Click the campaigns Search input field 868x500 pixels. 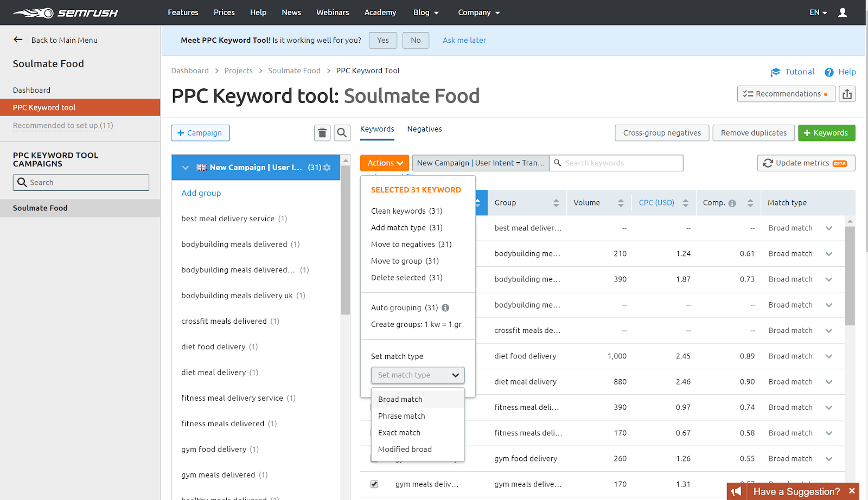tap(81, 182)
